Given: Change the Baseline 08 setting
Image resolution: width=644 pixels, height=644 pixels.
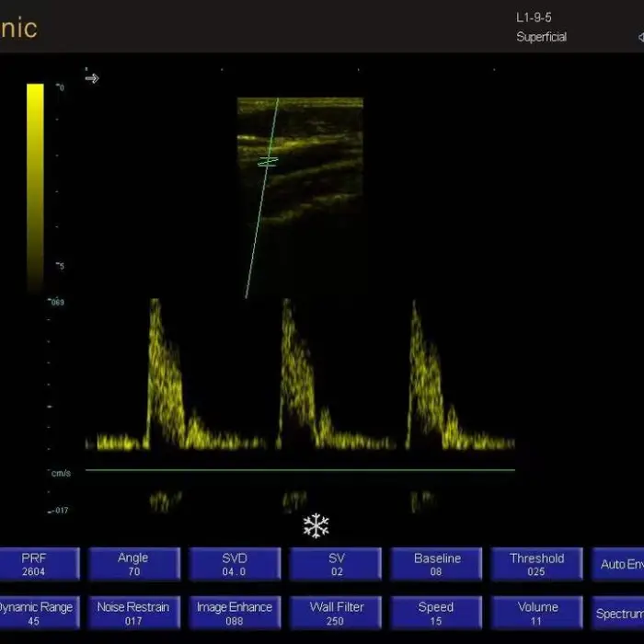Looking at the screenshot, I should coord(436,564).
